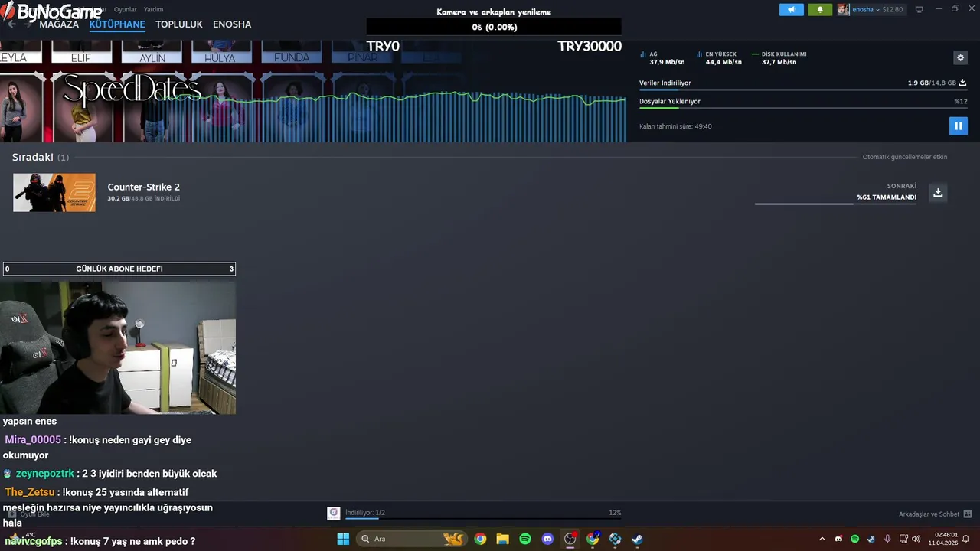Image resolution: width=980 pixels, height=551 pixels.
Task: Open the second Chrome profile taskbar icon
Action: [593, 539]
